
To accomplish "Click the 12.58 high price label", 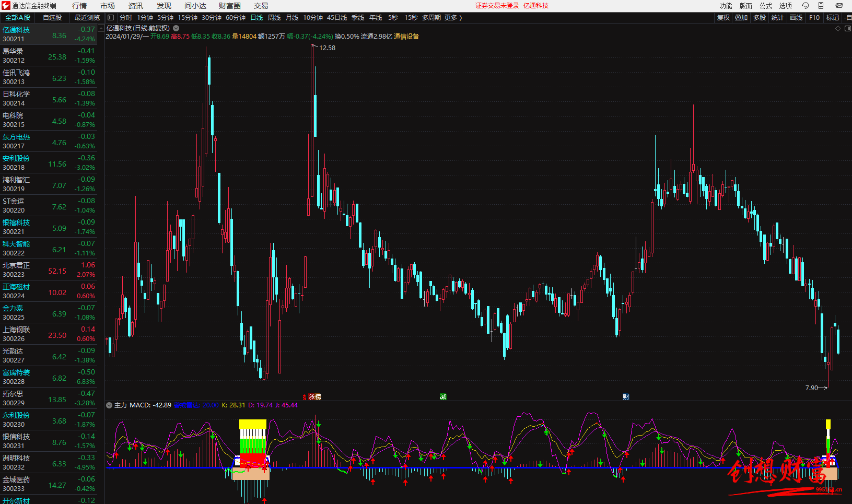I will point(327,48).
